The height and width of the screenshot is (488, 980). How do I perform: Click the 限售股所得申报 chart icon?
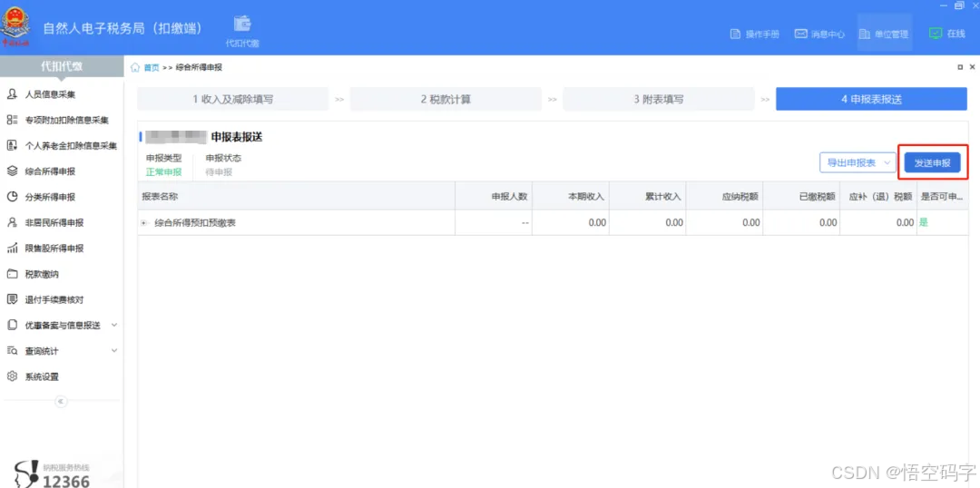[x=11, y=249]
